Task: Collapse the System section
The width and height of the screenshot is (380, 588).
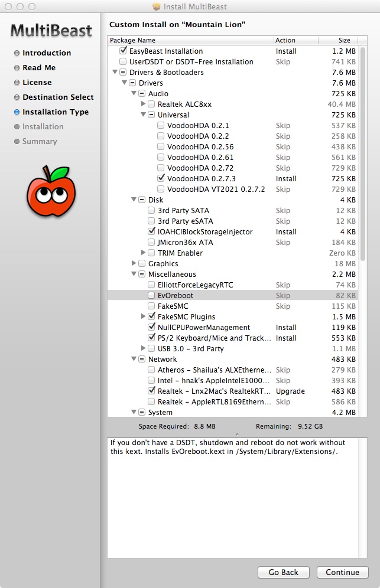Action: [x=134, y=411]
